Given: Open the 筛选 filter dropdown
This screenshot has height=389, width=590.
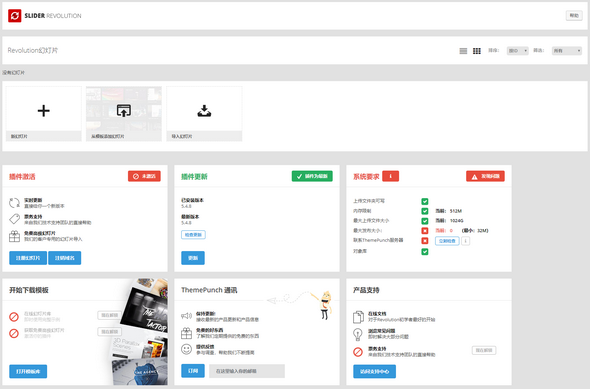Looking at the screenshot, I should point(567,51).
